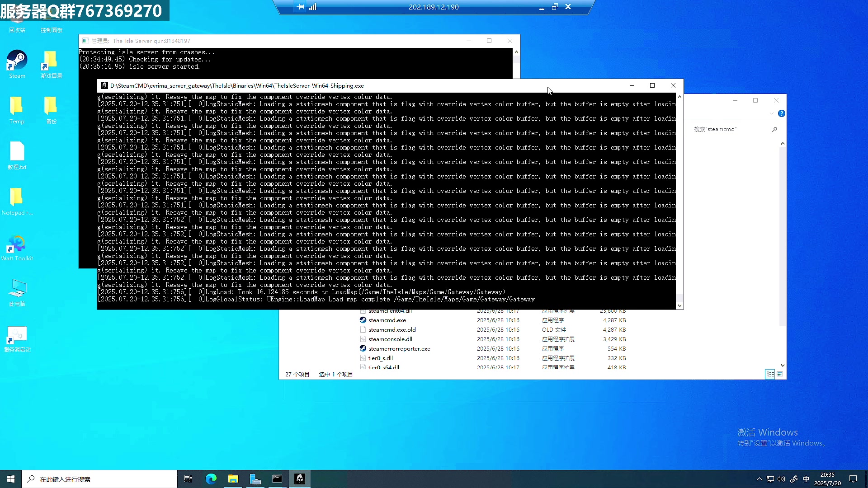This screenshot has height=488, width=868.
Task: Open the 教程.txt file on desktop
Action: pos(17,155)
